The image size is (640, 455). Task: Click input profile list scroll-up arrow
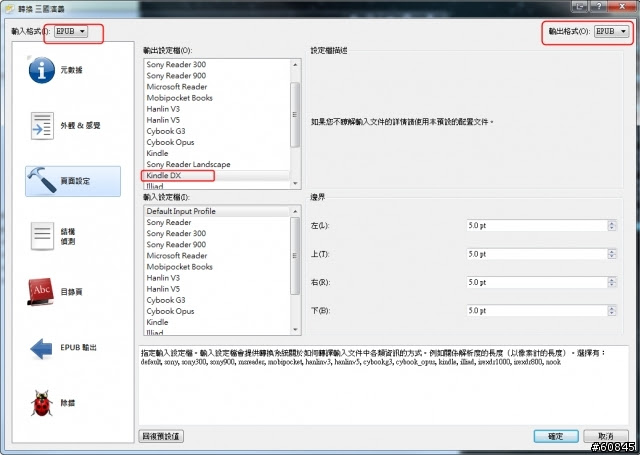click(x=295, y=211)
